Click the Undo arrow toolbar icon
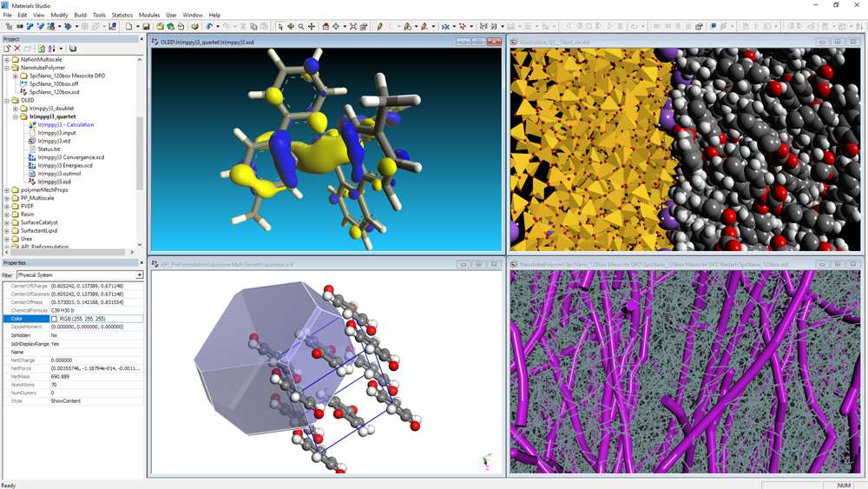The height and width of the screenshot is (489, 868). 209,26
